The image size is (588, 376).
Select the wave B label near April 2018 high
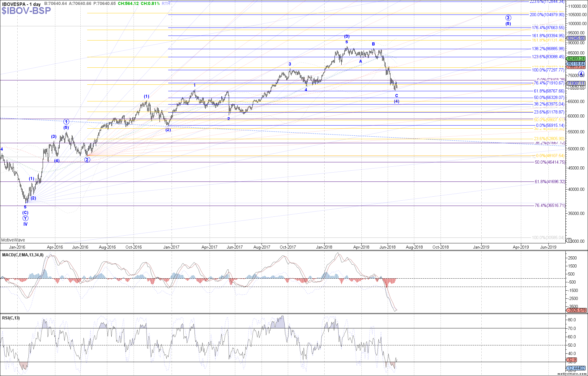point(373,44)
